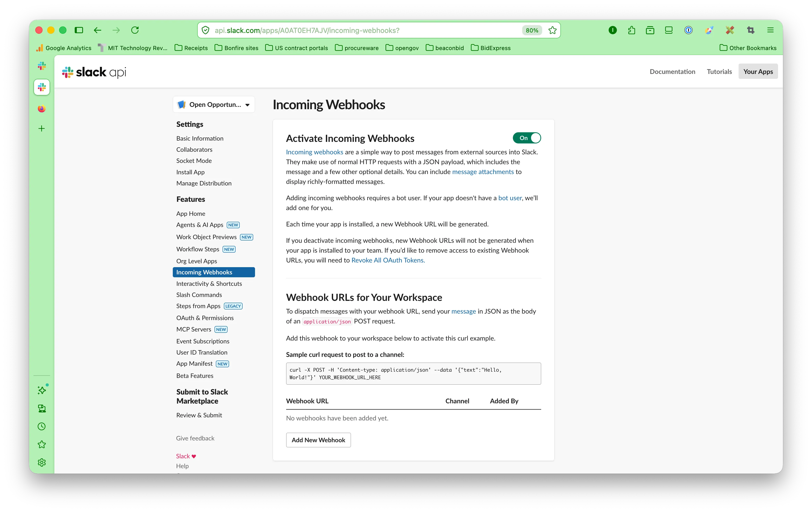Select OAuth & Permissions sidebar item
Image resolution: width=812 pixels, height=512 pixels.
[205, 318]
